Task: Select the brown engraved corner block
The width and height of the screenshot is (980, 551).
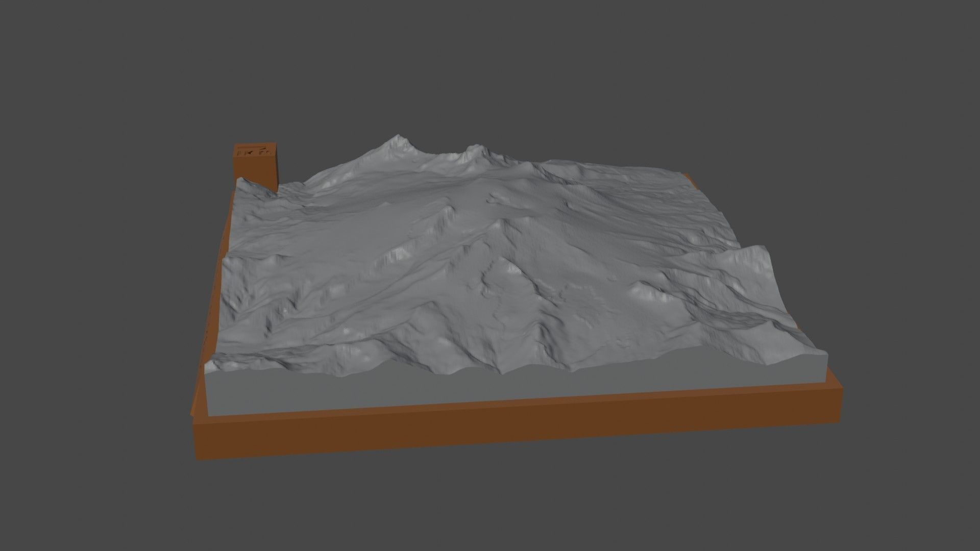Action: (x=257, y=167)
